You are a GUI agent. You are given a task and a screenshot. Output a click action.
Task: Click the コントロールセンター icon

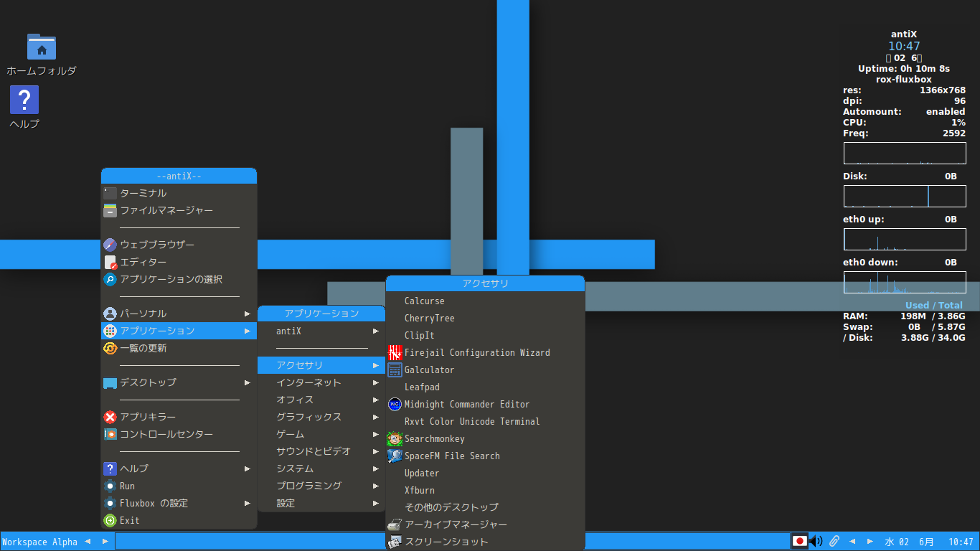pos(110,434)
